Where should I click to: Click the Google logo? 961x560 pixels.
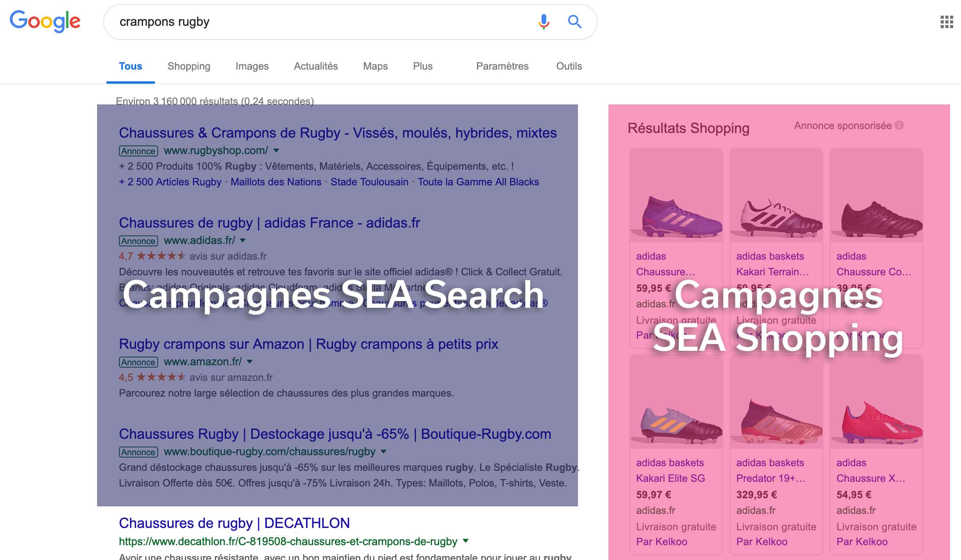pos(45,22)
